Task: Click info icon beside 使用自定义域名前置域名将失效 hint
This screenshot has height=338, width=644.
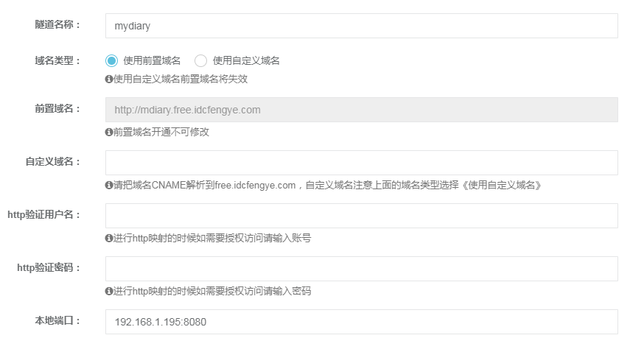Action: (109, 80)
